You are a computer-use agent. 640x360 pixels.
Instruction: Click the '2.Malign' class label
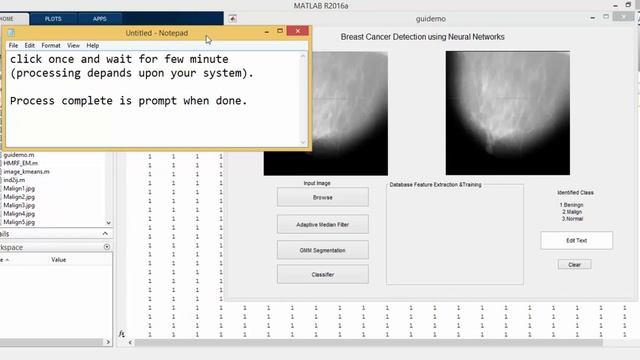572,212
